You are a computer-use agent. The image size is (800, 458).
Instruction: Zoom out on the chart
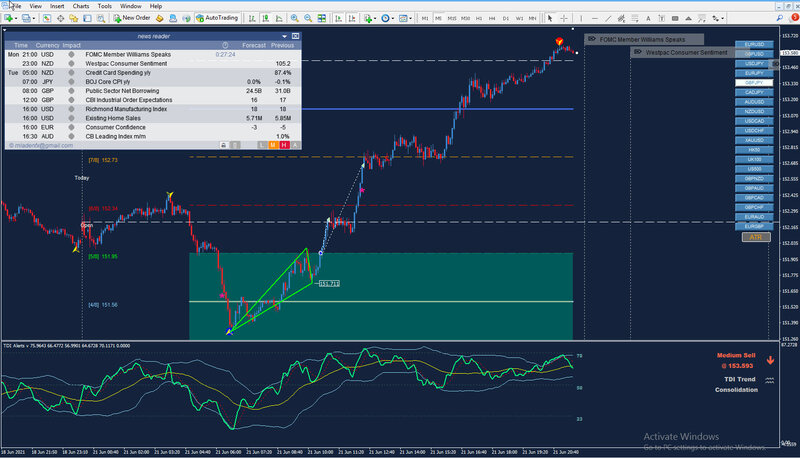pyautogui.click(x=308, y=18)
